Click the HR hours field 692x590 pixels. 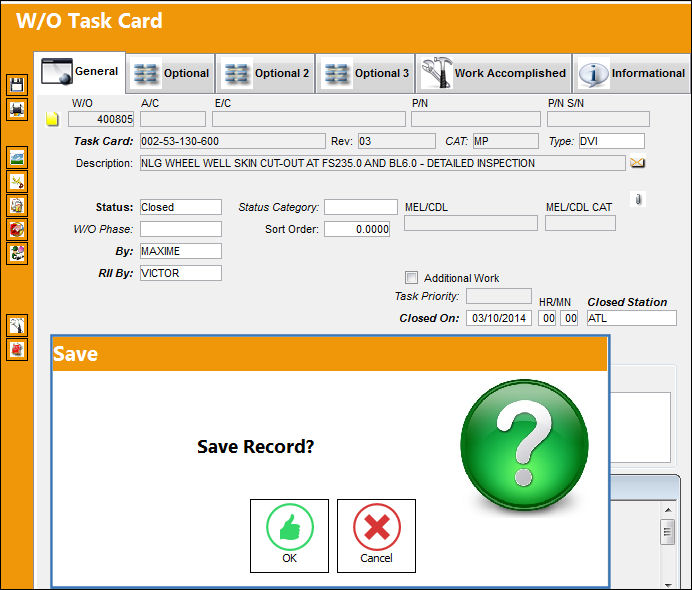pos(547,318)
